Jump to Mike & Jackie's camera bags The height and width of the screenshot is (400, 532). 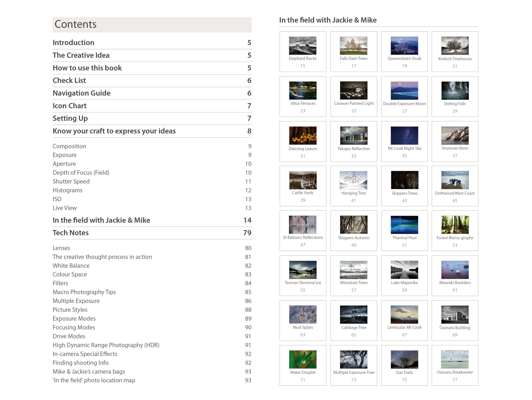[152, 372]
